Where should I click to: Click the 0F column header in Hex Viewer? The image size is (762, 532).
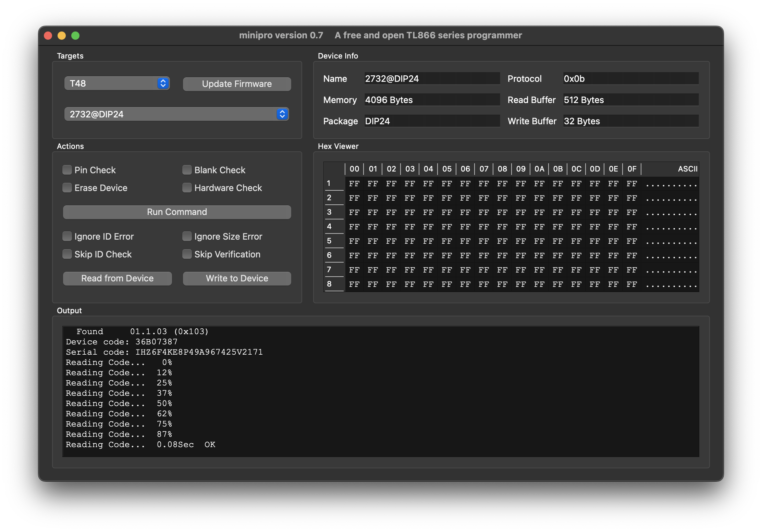pyautogui.click(x=631, y=169)
